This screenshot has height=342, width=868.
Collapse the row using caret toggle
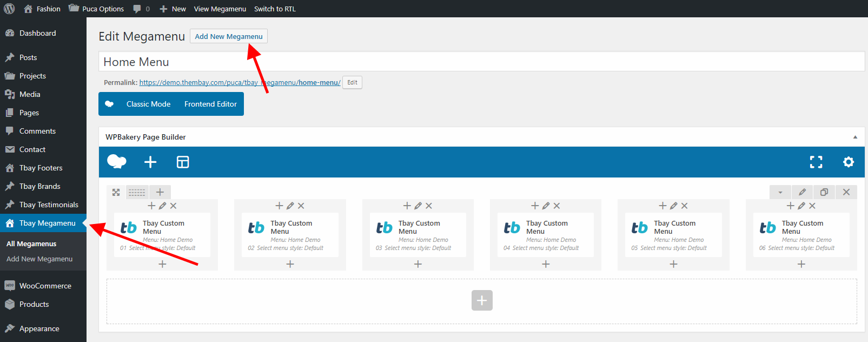coord(780,192)
